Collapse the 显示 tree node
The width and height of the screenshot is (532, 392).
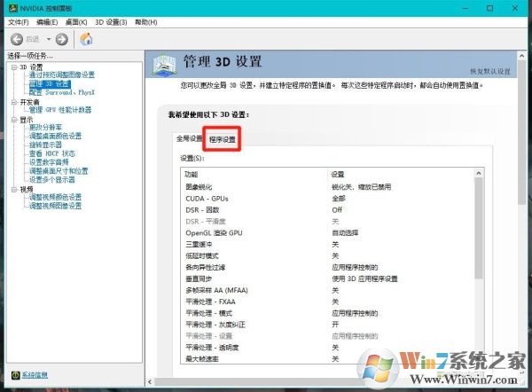pyautogui.click(x=14, y=120)
